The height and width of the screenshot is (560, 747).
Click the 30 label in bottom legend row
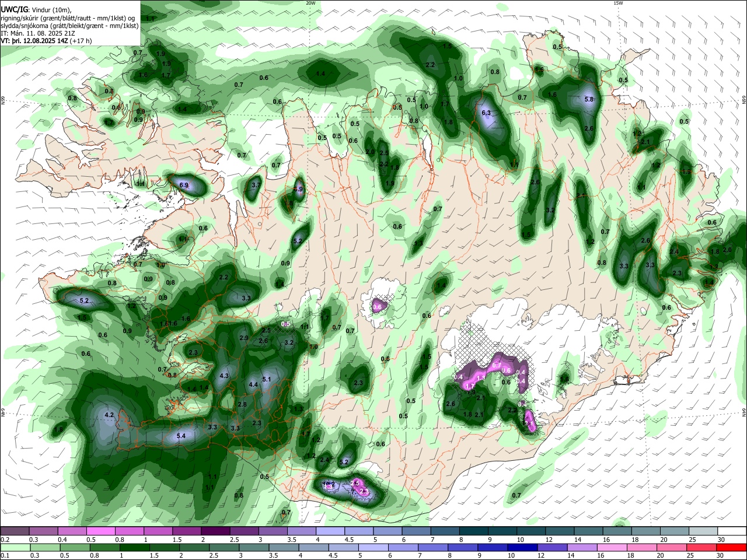tap(720, 555)
